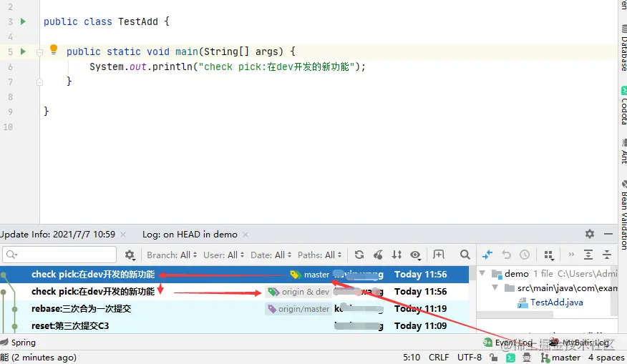627x364 pixels.
Task: Collapse the fold end marker on line 7
Action: [39, 82]
